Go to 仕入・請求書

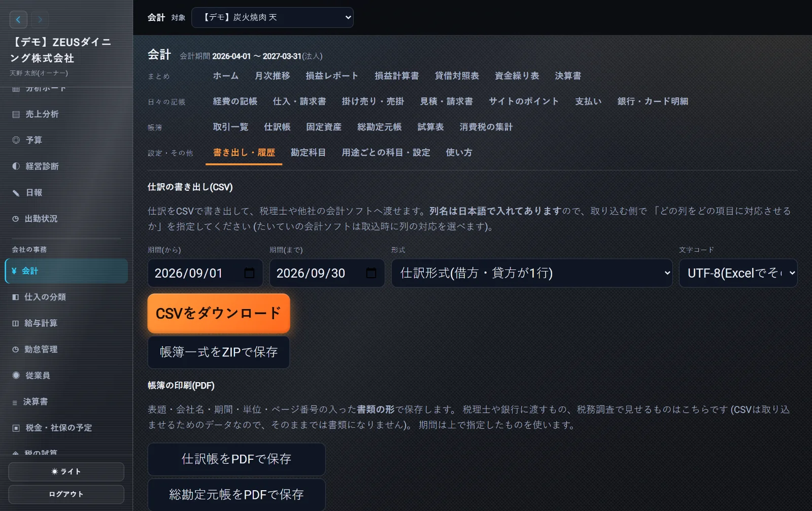pyautogui.click(x=299, y=101)
